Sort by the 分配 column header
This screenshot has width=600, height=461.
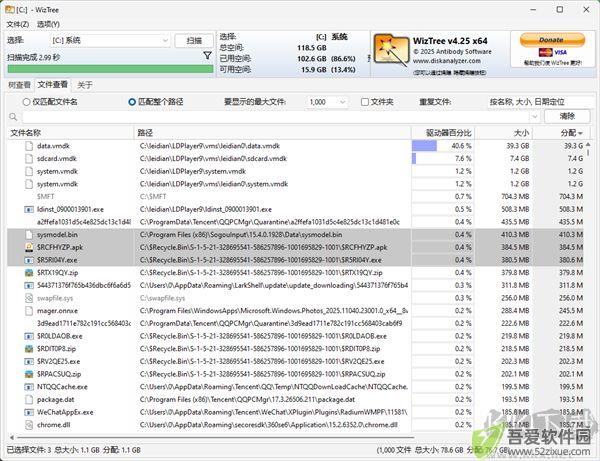[x=561, y=133]
